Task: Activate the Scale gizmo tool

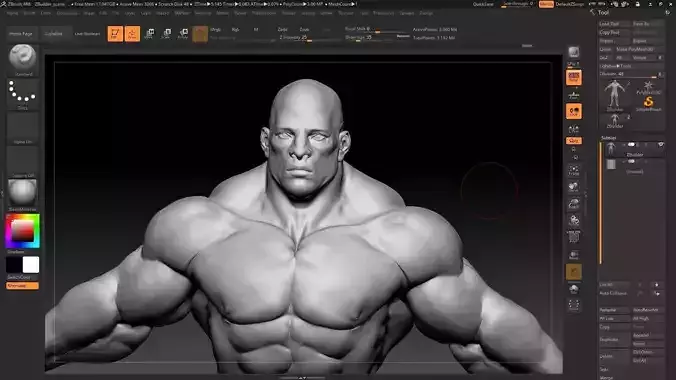Action: point(166,34)
